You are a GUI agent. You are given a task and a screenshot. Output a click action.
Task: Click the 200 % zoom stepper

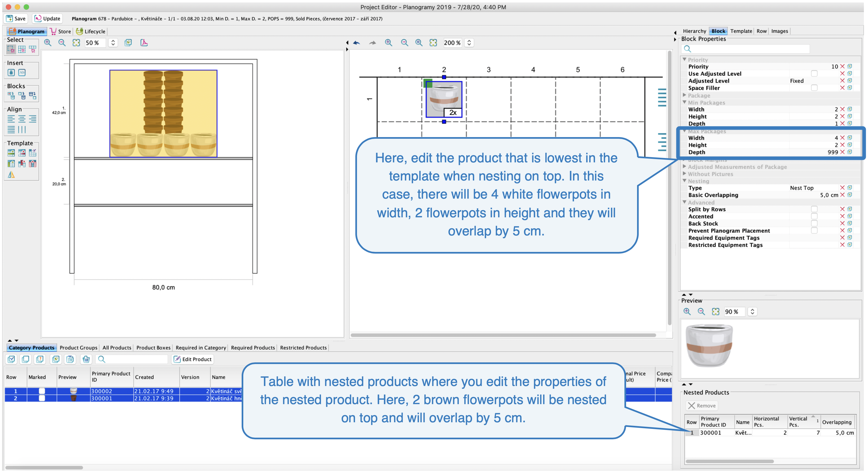pos(469,43)
